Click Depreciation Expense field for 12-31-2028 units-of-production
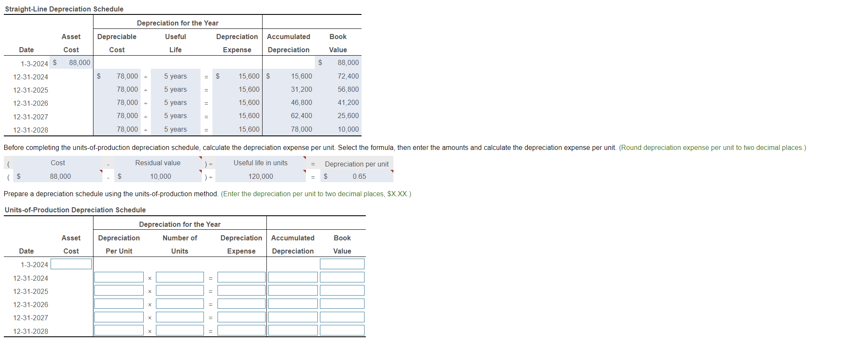The width and height of the screenshot is (868, 344). tap(241, 330)
